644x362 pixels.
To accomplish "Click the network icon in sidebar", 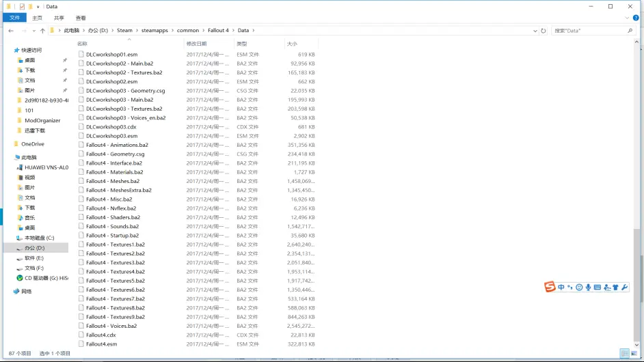I will pyautogui.click(x=16, y=292).
